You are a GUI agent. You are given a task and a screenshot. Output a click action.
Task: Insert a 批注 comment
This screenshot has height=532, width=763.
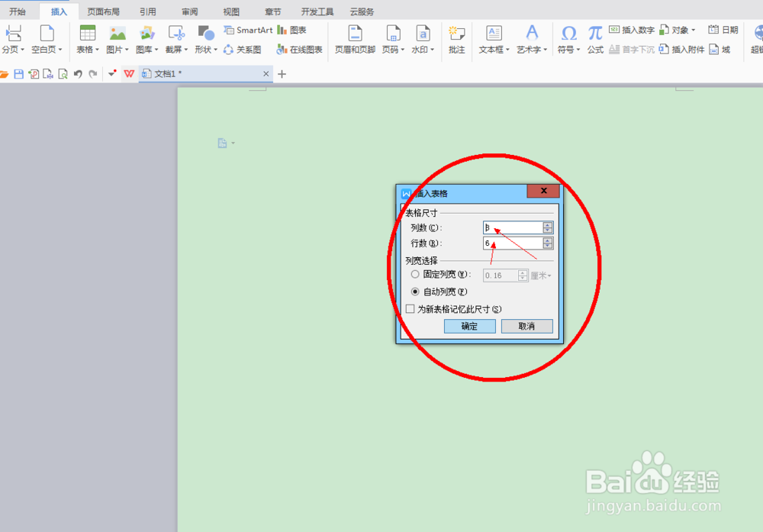(456, 39)
